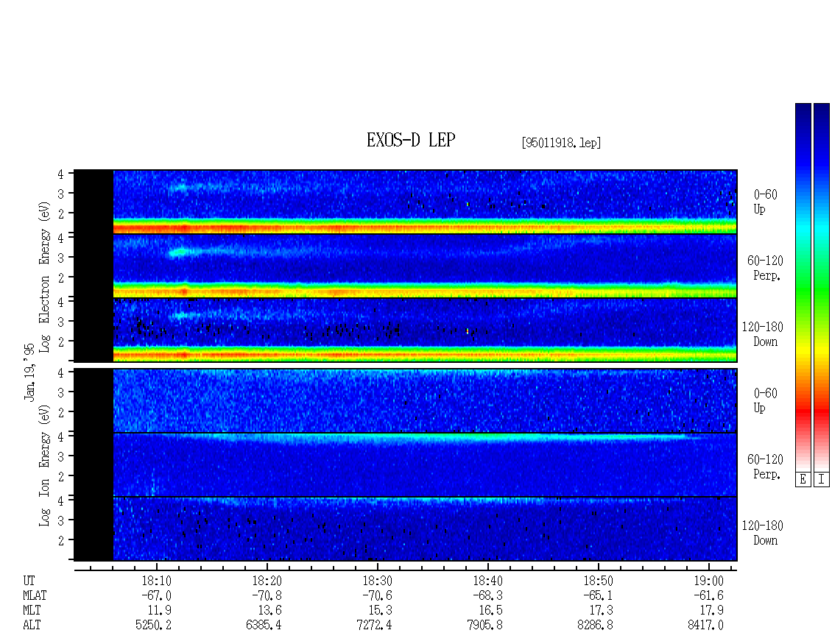This screenshot has width=832, height=644.
Task: Click the ALT value 8417.0
Action: click(x=705, y=625)
